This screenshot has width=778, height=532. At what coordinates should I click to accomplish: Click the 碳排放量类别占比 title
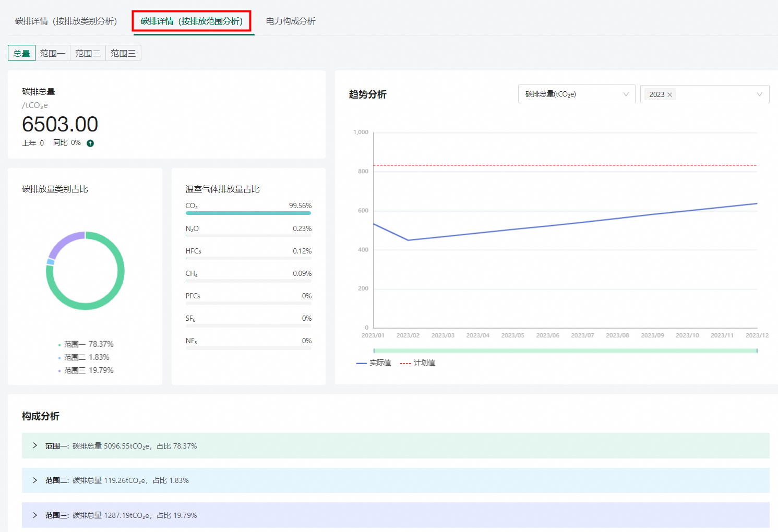(55, 189)
